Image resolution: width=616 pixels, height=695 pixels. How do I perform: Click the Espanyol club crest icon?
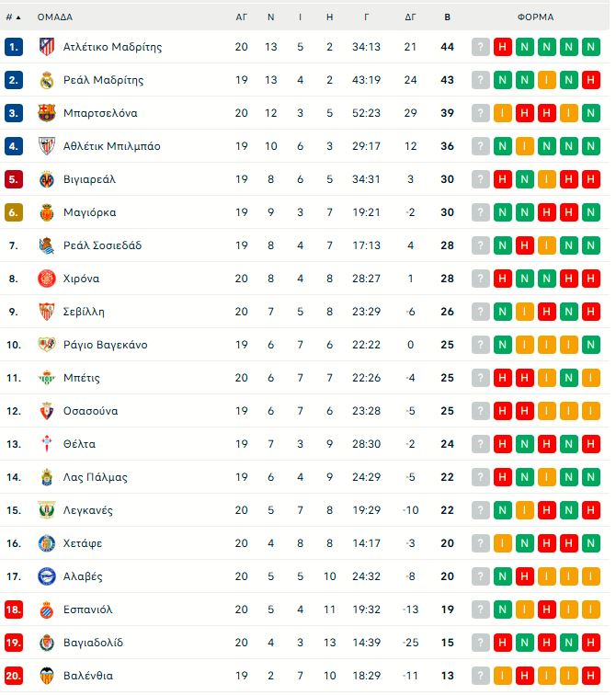46,610
